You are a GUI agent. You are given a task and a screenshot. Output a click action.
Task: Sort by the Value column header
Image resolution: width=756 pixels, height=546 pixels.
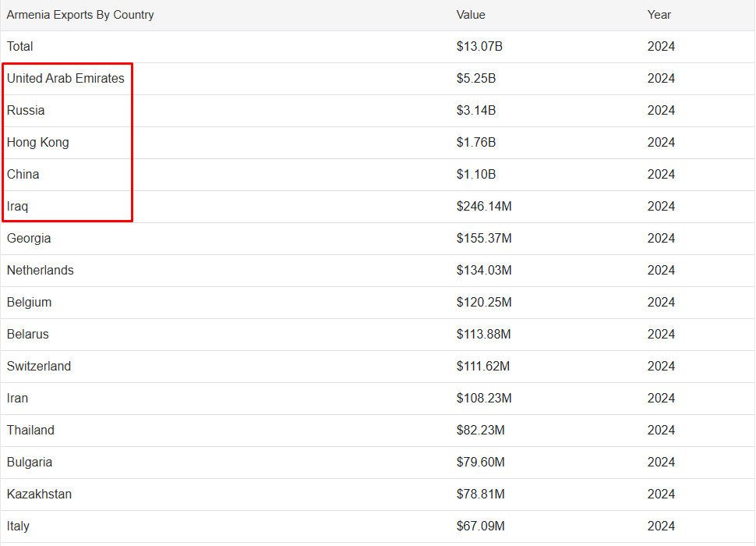[x=471, y=15]
